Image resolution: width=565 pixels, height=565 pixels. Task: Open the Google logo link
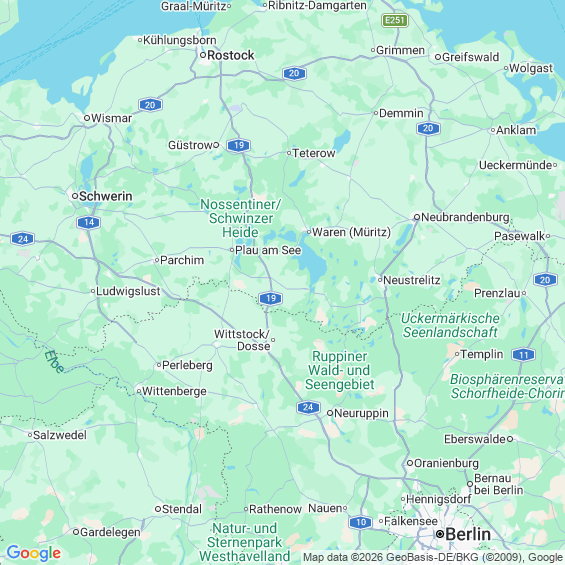pos(34,553)
